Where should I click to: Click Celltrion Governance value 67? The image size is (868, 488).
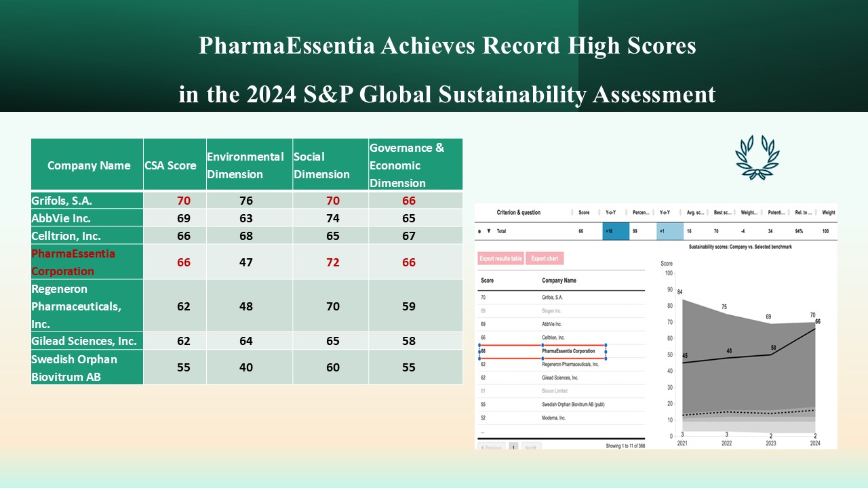[409, 236]
